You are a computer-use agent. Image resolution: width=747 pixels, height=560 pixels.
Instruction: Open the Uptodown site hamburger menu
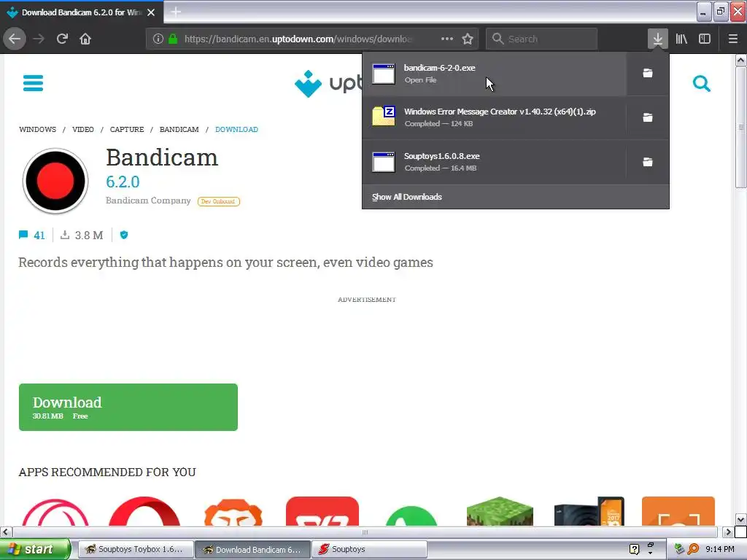pyautogui.click(x=33, y=83)
